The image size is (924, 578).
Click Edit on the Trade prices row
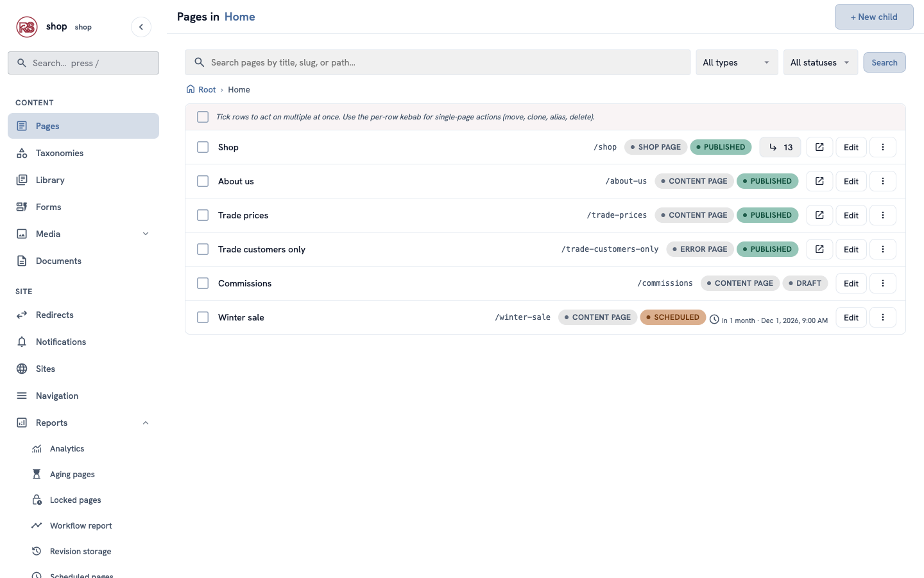coord(851,215)
